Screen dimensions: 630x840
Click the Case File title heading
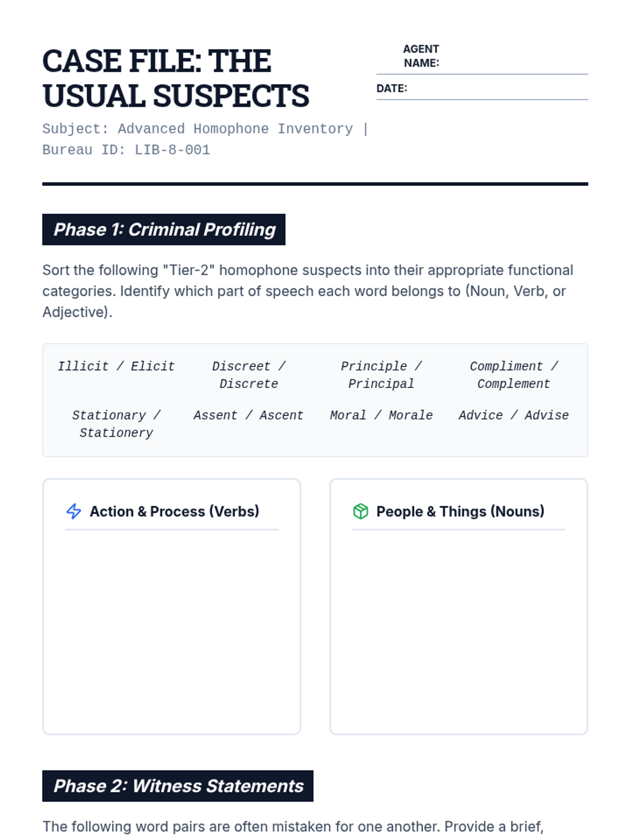pyautogui.click(x=176, y=78)
